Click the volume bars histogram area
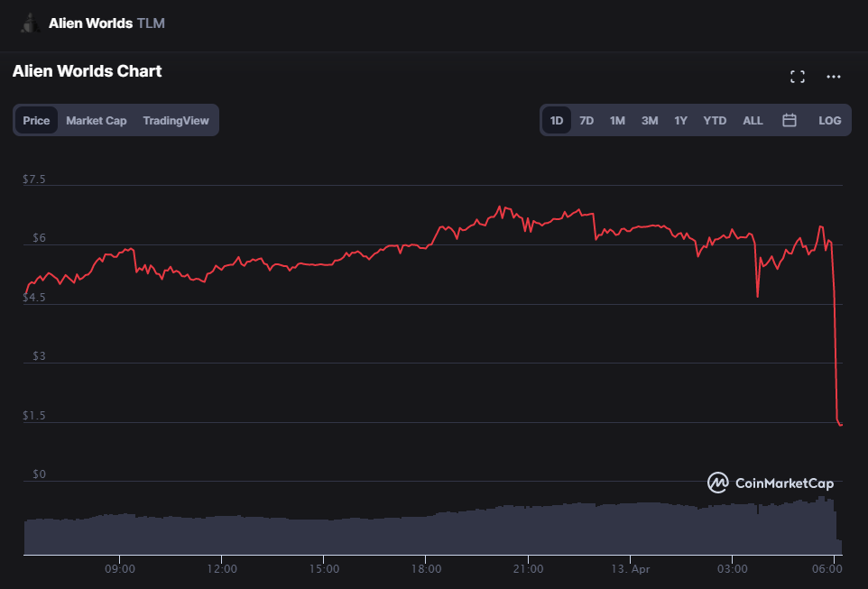 (x=433, y=526)
